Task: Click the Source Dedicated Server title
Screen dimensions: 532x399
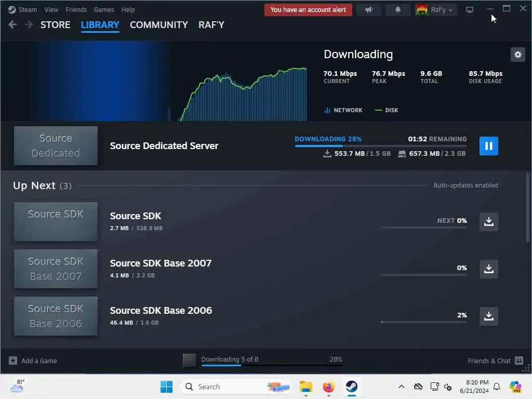Action: [x=164, y=146]
